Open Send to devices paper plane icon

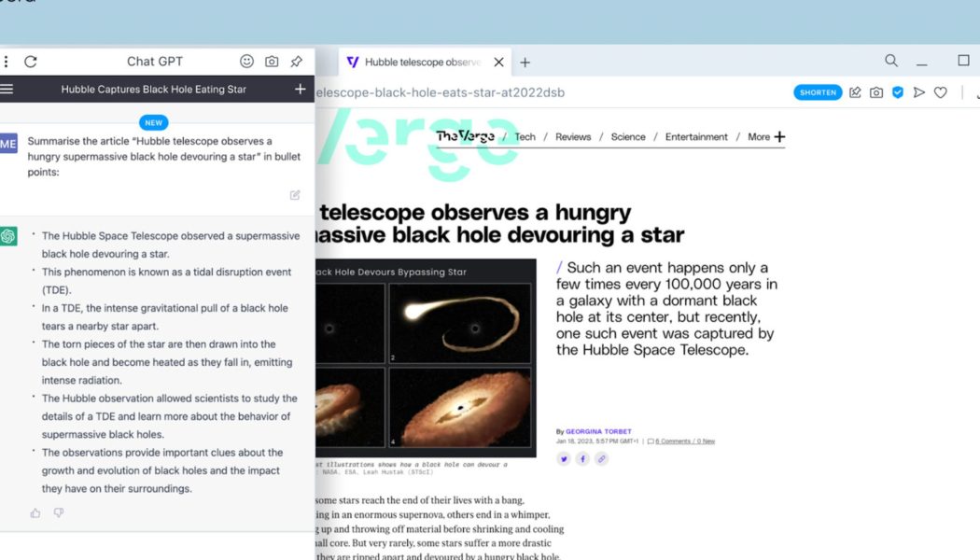pos(918,92)
